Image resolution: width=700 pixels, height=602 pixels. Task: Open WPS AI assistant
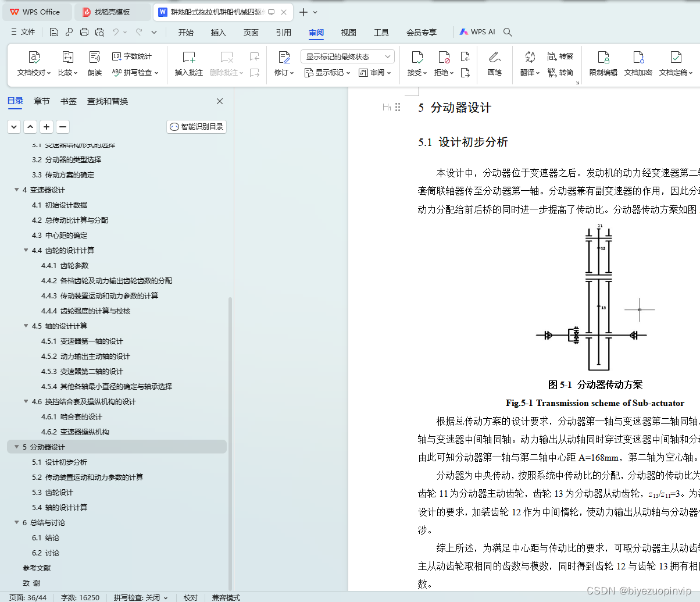tap(477, 32)
